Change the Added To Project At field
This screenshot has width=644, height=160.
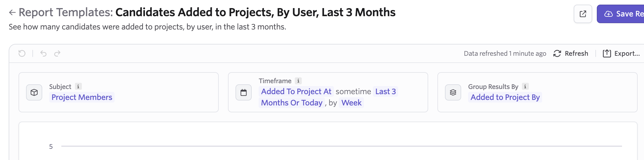(x=296, y=92)
